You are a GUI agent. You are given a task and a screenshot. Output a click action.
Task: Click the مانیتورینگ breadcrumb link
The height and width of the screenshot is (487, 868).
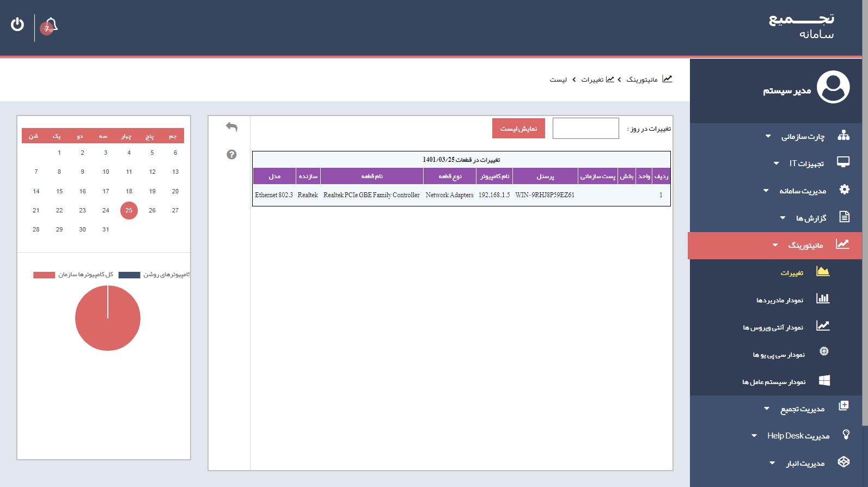(x=642, y=80)
